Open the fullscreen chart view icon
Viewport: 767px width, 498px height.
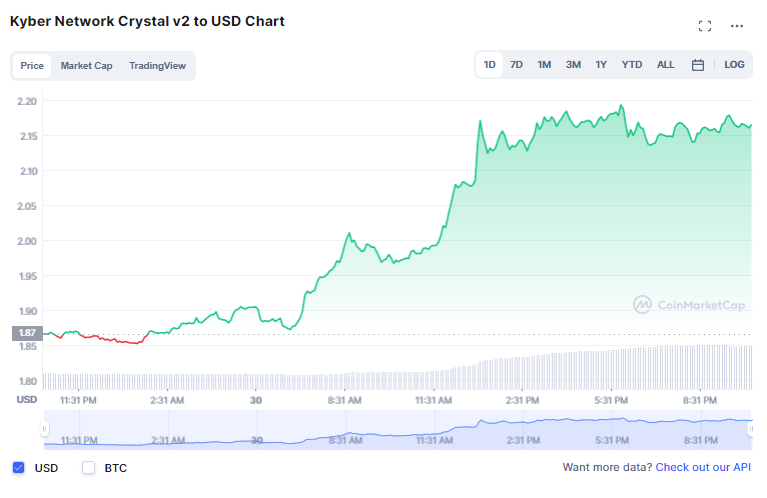pos(704,26)
